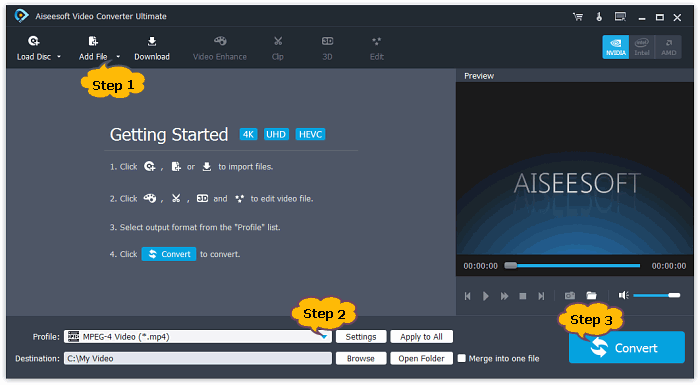Click the Download toolbar icon
Screen dimensions: 700x385
152,42
